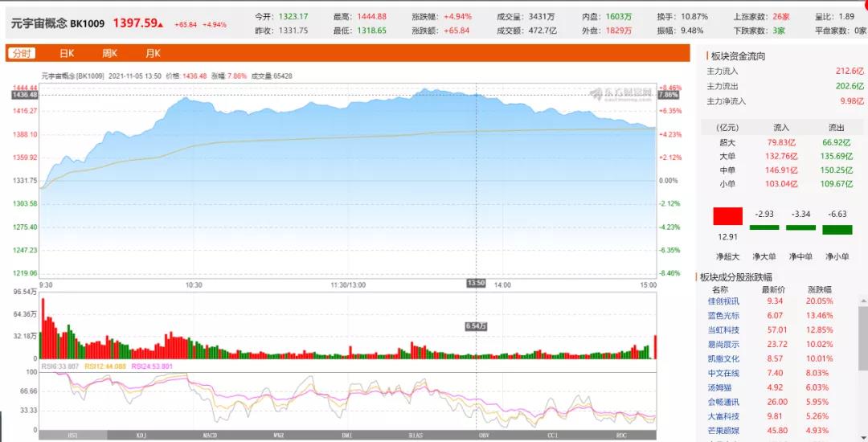Click the 1436.48 price crosshair label
This screenshot has width=868, height=442.
25,95
